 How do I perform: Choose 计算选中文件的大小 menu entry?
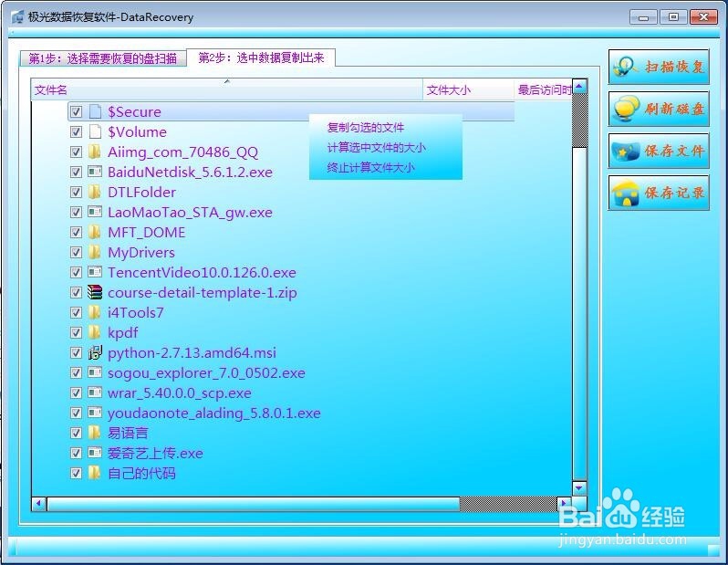(376, 147)
